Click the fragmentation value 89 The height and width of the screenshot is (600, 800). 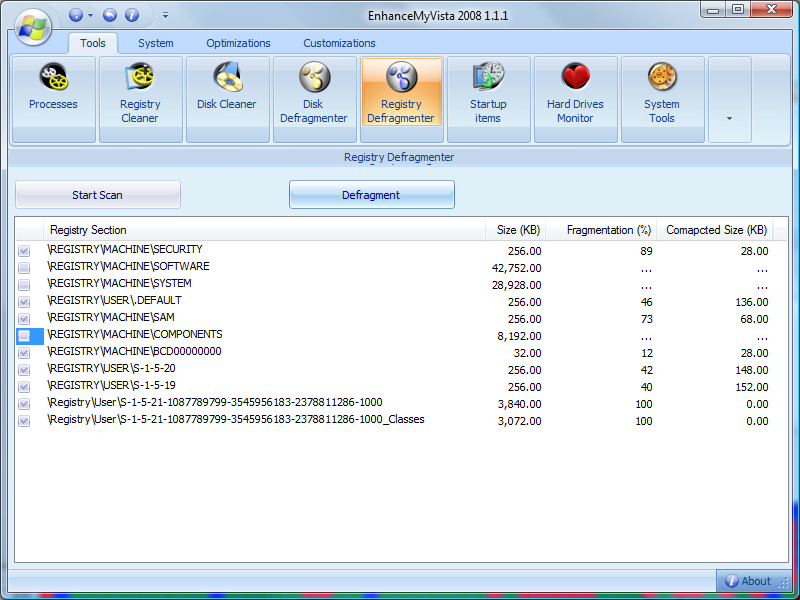[646, 251]
